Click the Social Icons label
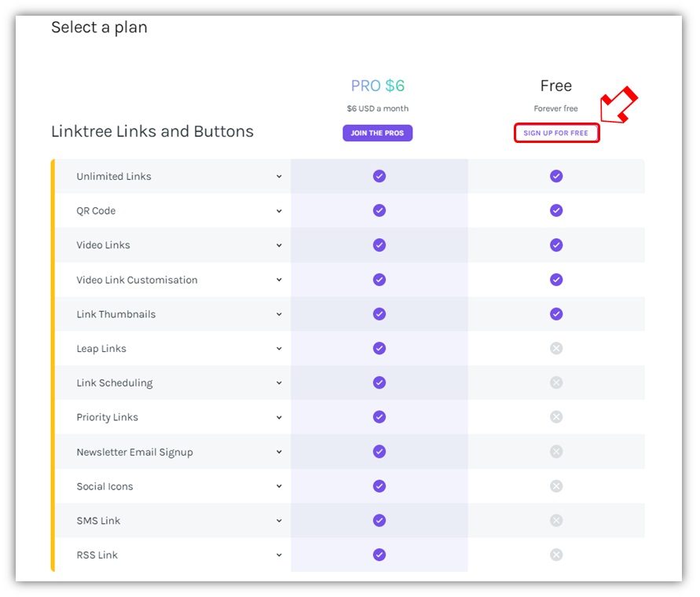 click(x=105, y=486)
